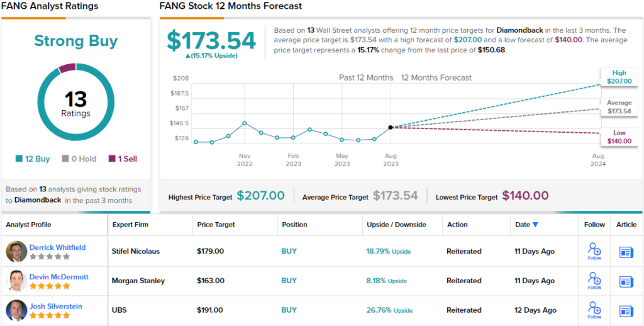Open Josh Silverstein analyst profile link

click(55, 306)
